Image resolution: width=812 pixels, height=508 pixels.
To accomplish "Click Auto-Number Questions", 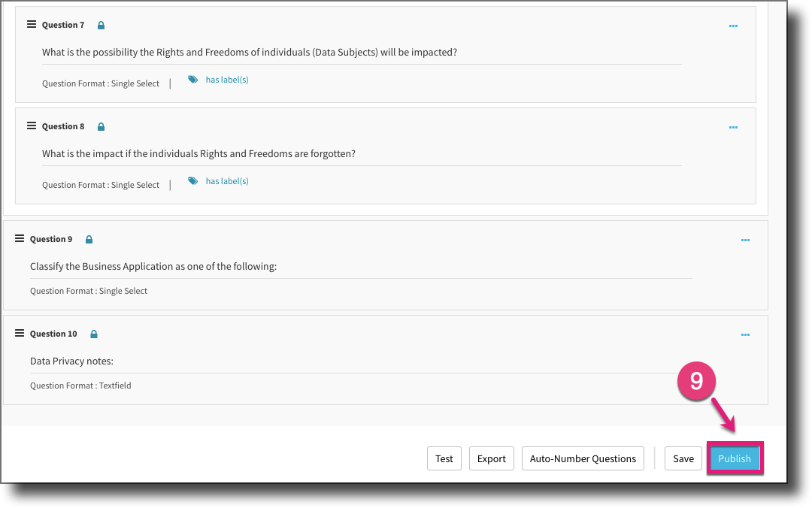I will coord(582,458).
